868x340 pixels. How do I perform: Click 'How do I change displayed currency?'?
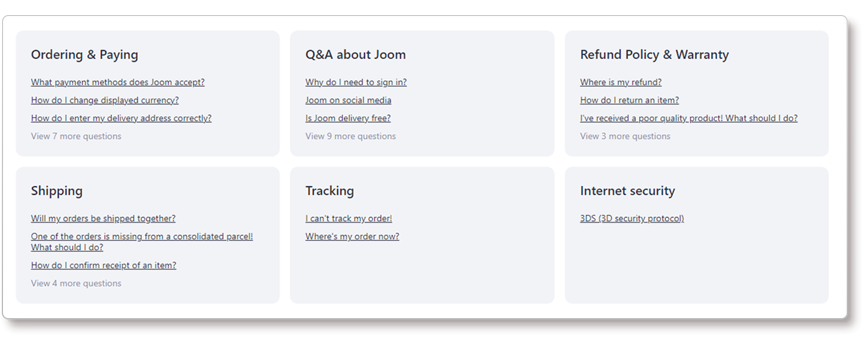(105, 100)
